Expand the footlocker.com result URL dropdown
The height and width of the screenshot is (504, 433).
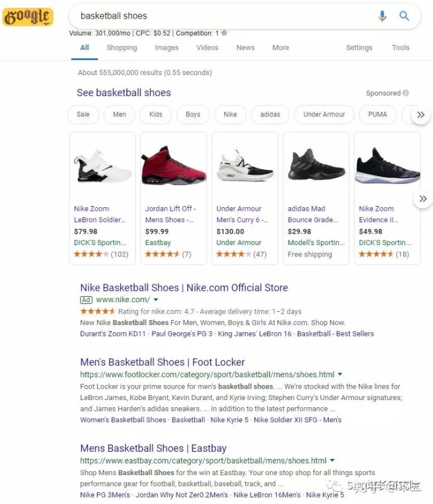pos(340,374)
